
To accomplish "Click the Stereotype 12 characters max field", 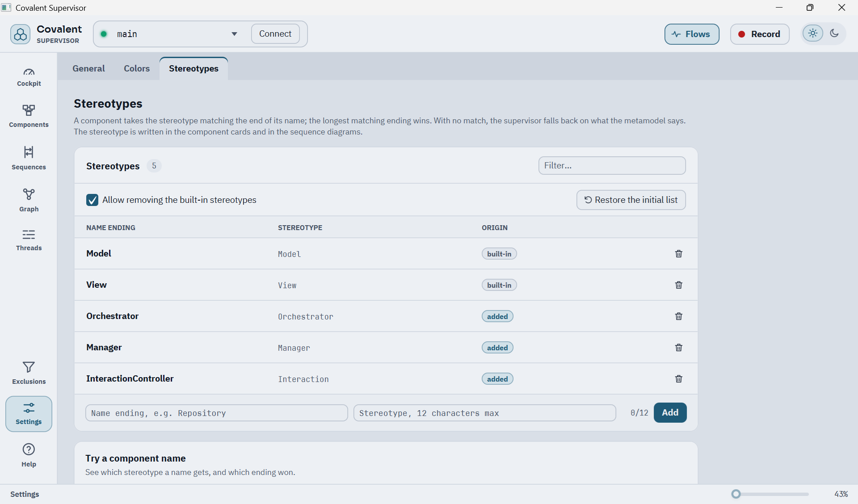I will pyautogui.click(x=484, y=413).
